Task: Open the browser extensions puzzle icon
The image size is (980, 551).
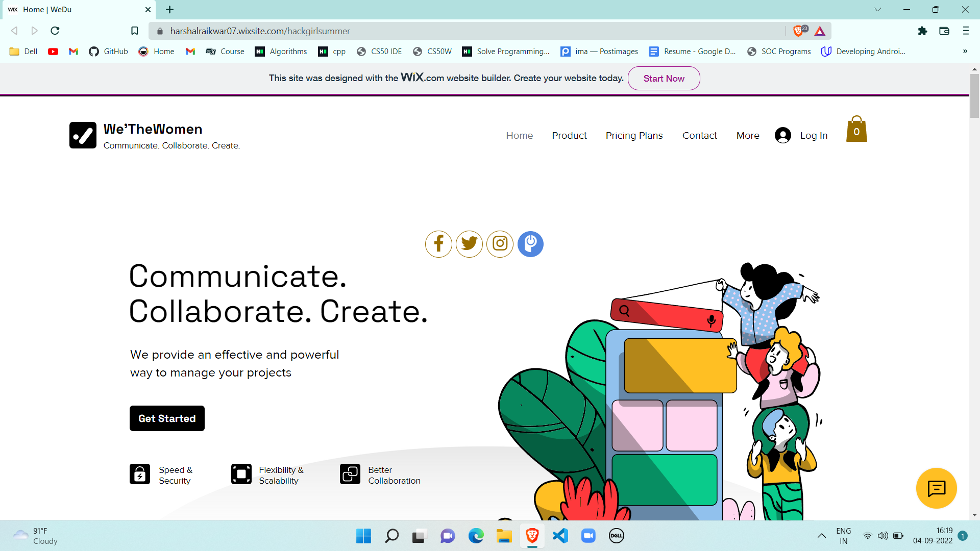Action: [x=922, y=31]
